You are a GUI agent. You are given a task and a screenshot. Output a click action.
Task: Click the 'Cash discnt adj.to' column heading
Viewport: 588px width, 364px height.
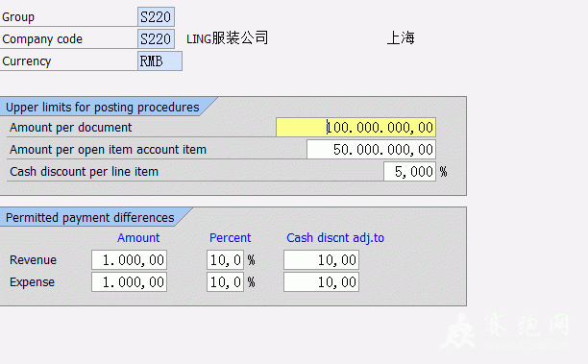pyautogui.click(x=335, y=237)
